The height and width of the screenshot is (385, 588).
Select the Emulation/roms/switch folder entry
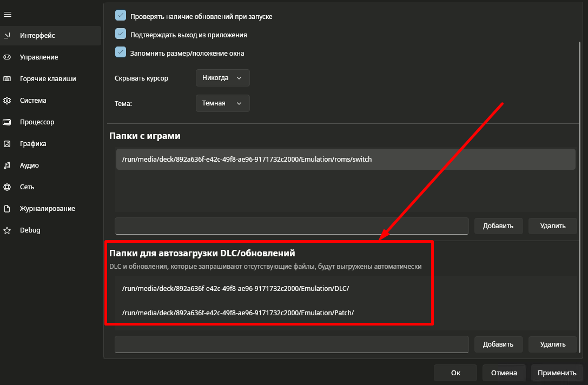pos(345,160)
